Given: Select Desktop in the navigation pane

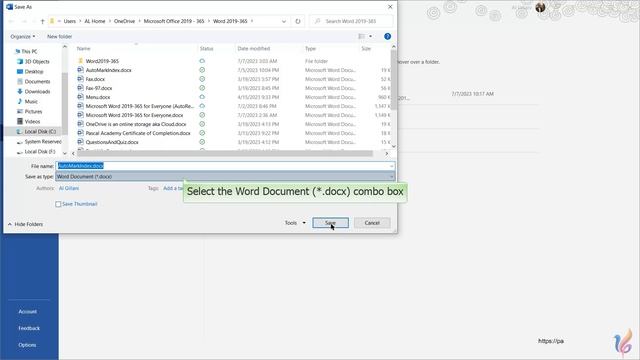Looking at the screenshot, I should (x=33, y=71).
